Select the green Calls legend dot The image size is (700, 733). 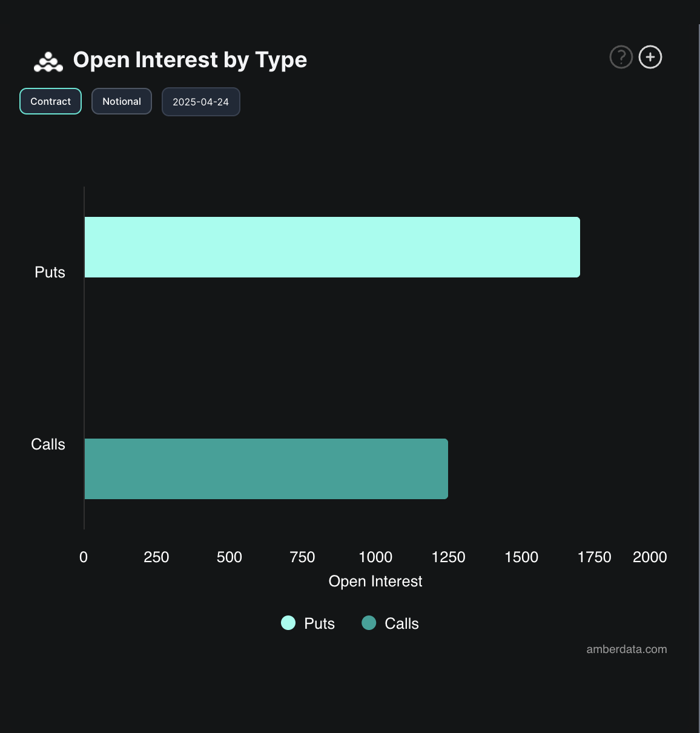coord(368,623)
